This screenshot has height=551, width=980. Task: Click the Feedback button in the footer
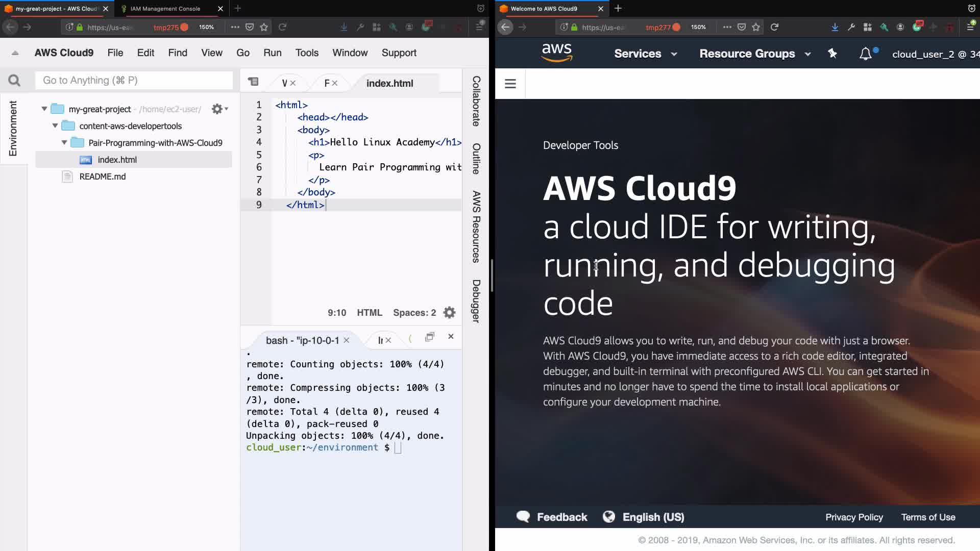552,517
